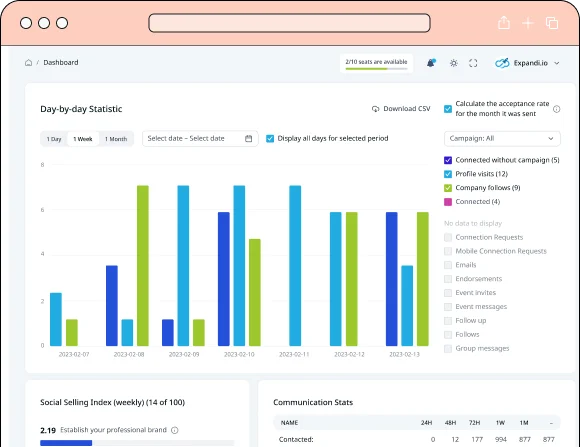The width and height of the screenshot is (580, 447).
Task: Switch to the 1 Month tab
Action: click(x=116, y=139)
